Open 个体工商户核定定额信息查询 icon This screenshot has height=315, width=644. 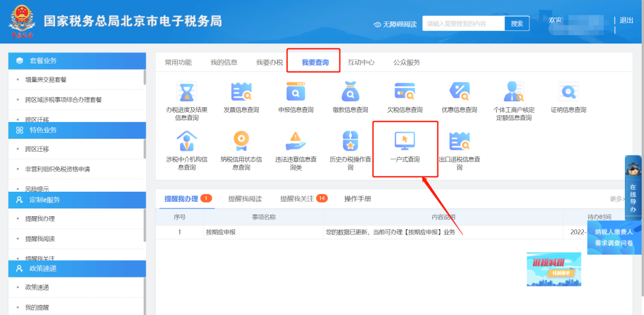click(x=514, y=92)
